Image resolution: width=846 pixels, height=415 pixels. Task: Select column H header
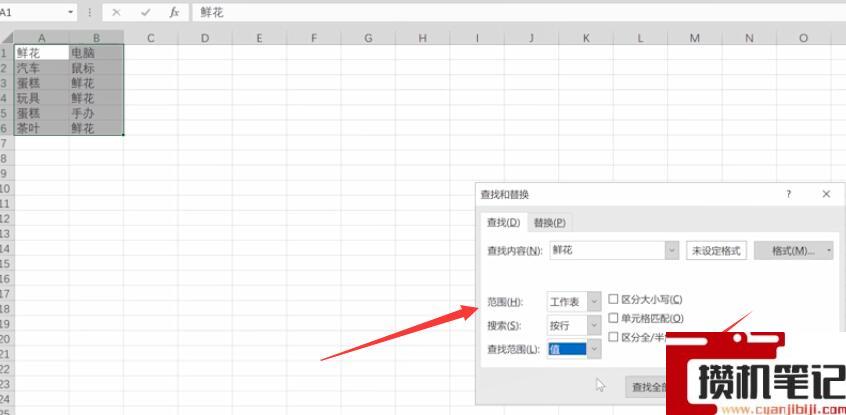[x=423, y=38]
